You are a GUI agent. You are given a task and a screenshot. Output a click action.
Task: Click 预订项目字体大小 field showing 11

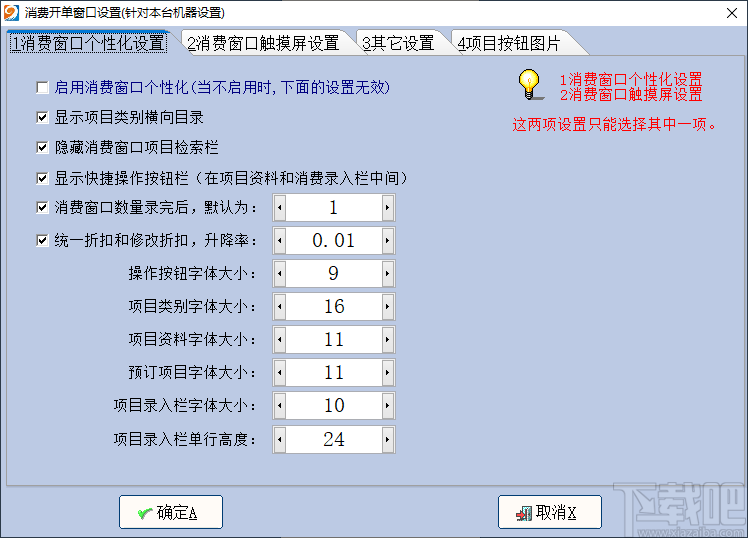pyautogui.click(x=334, y=372)
